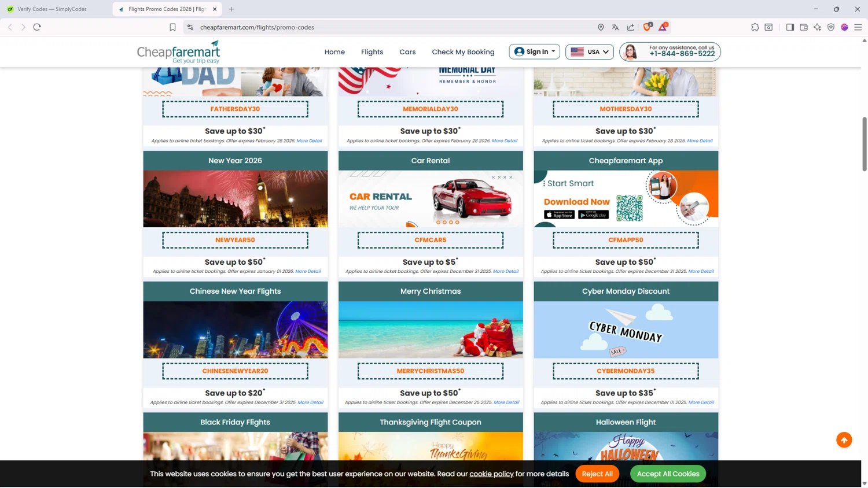This screenshot has height=488, width=868.
Task: Click the Cyber Monday banner image
Action: point(626,330)
